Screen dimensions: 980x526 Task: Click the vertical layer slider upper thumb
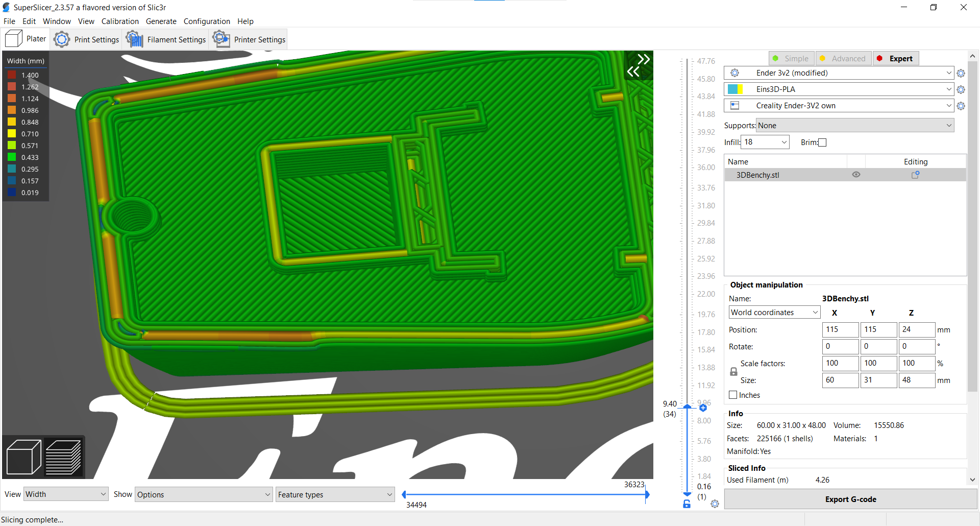point(687,407)
